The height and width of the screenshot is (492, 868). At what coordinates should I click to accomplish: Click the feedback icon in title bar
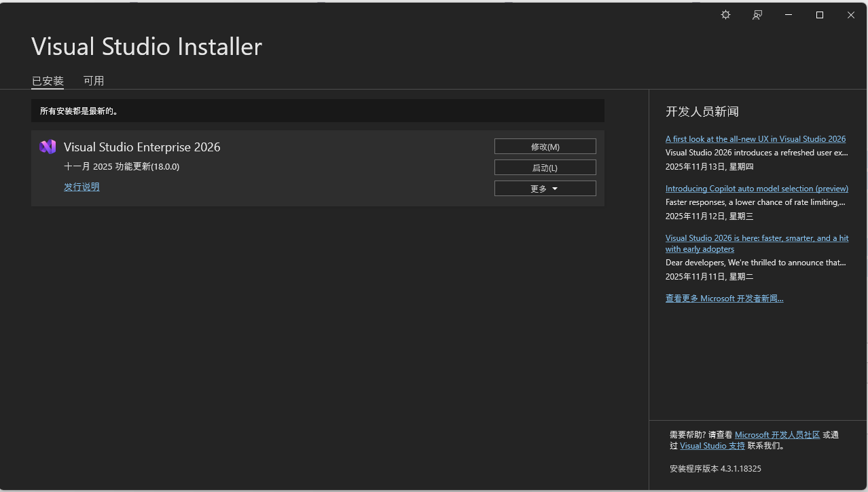[757, 15]
